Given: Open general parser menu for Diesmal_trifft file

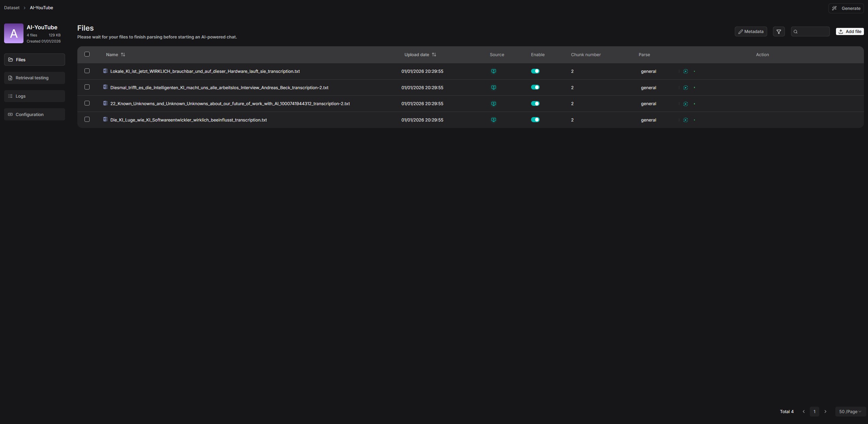Looking at the screenshot, I should coord(648,87).
